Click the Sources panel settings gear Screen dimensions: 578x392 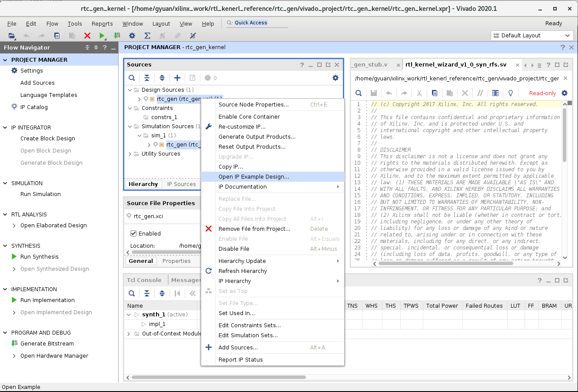[x=335, y=78]
